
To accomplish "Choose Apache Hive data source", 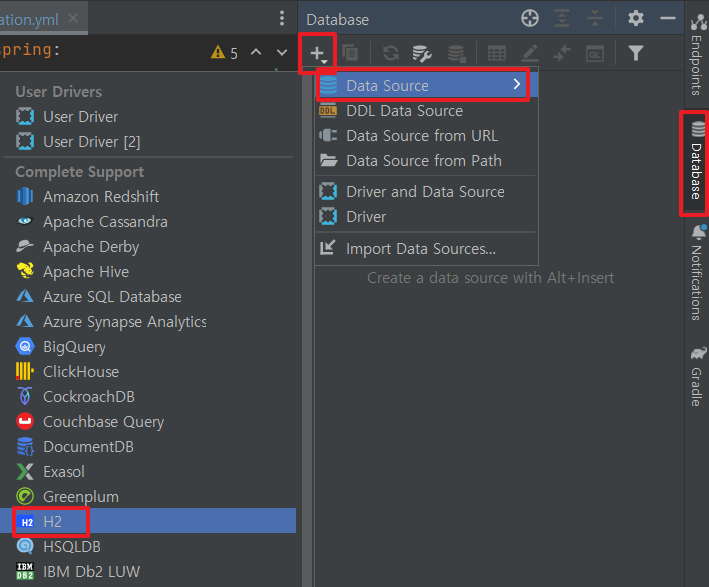I will [x=148, y=272].
